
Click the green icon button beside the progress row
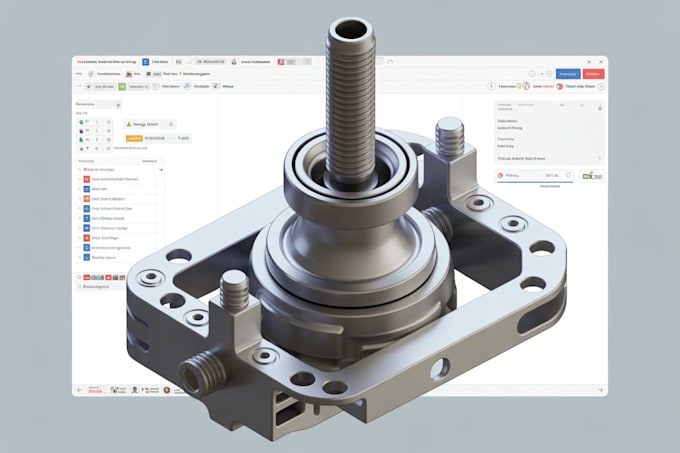(x=592, y=176)
